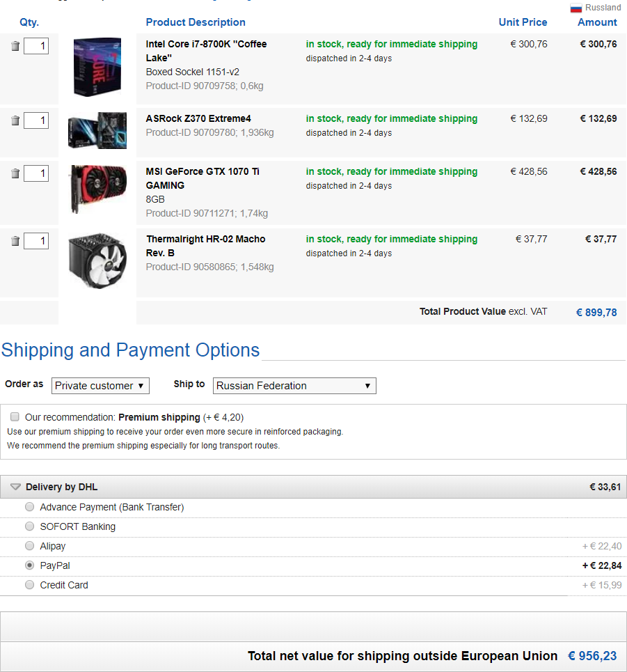Screen dimensions: 627x672
Task: Open the ASRock motherboard thumbnail
Action: click(x=97, y=130)
